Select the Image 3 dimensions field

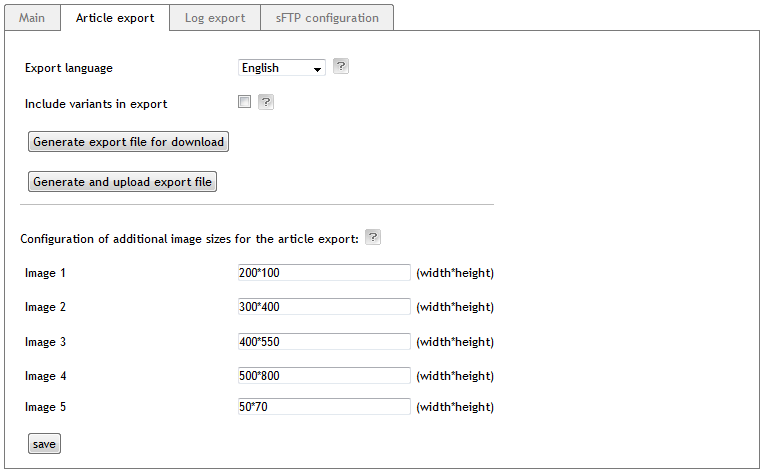[324, 341]
